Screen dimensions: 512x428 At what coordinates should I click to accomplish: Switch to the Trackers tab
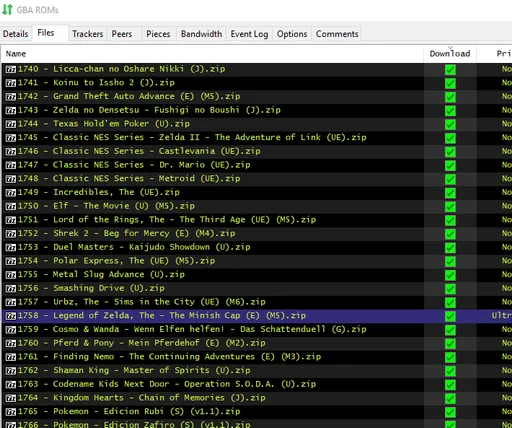point(88,34)
